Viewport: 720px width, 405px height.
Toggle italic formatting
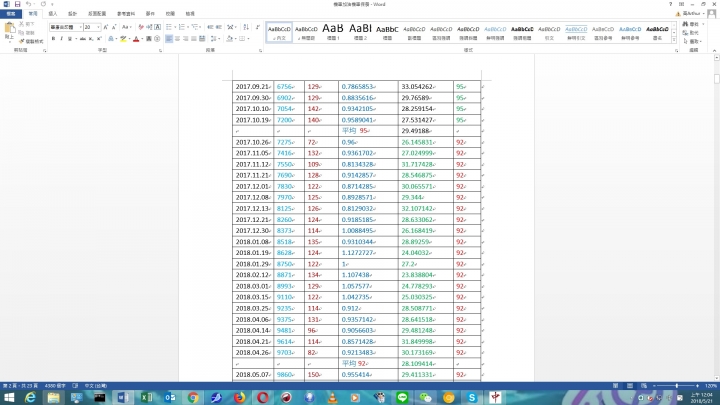coord(62,39)
